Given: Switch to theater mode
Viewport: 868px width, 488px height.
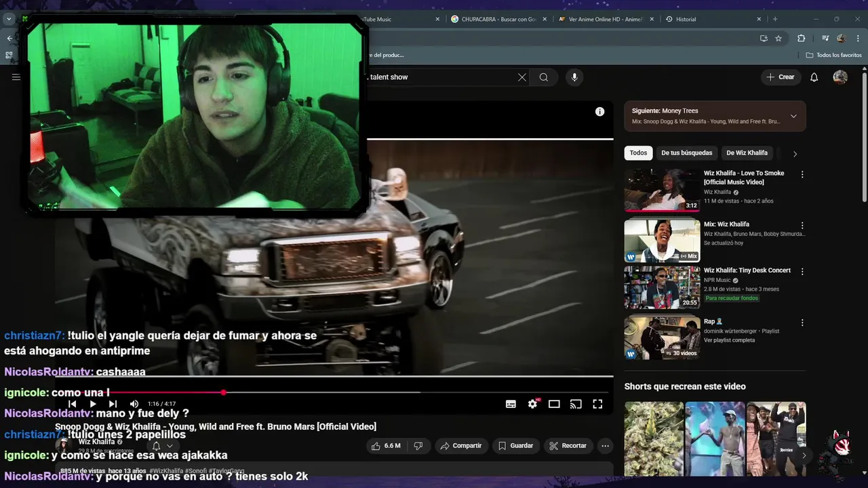Looking at the screenshot, I should [554, 404].
